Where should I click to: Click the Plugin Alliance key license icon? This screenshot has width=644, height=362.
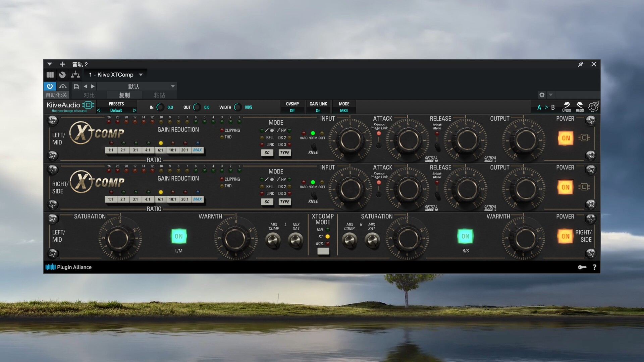582,267
